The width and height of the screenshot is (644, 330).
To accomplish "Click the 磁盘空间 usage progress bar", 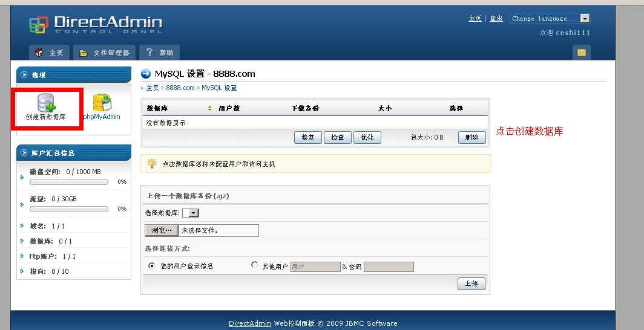I will [x=69, y=181].
